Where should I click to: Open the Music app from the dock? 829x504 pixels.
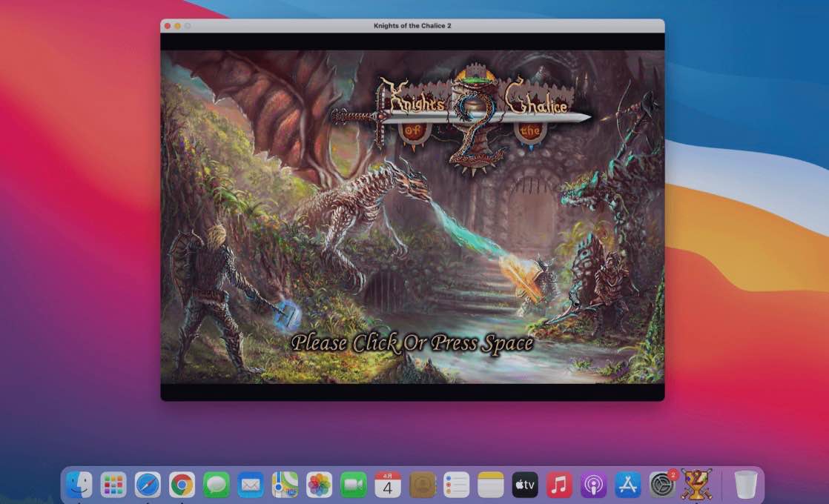[559, 485]
